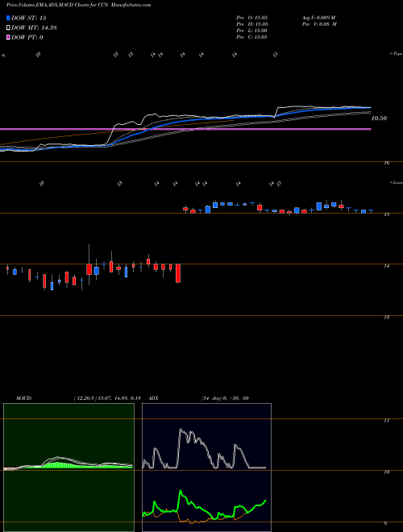Click the price axis label 16
The image size is (403, 532).
point(386,163)
